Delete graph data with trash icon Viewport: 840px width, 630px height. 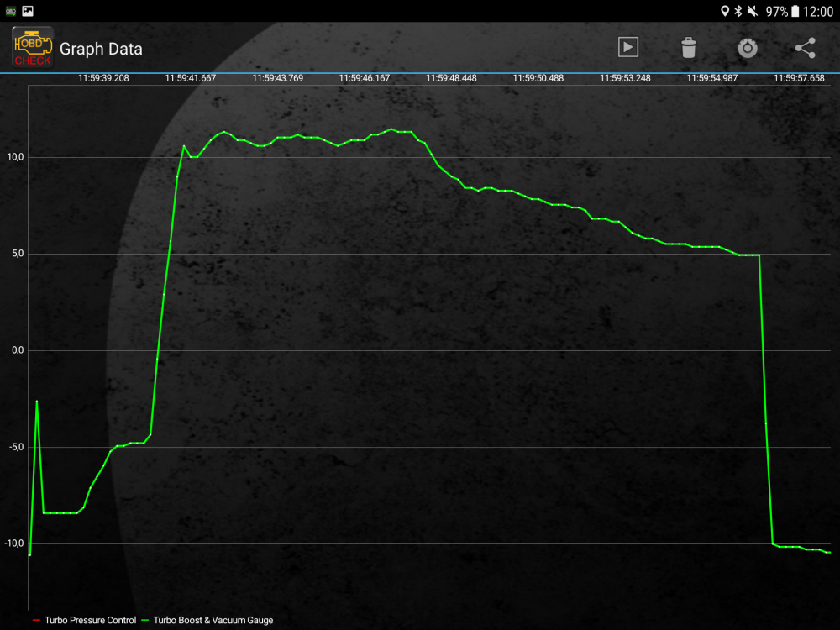coord(689,48)
